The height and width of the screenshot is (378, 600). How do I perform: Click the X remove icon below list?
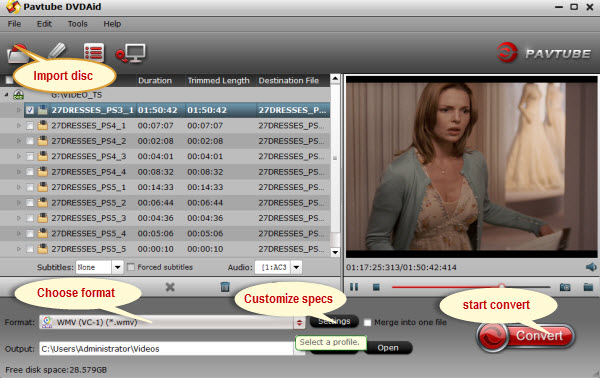(170, 287)
